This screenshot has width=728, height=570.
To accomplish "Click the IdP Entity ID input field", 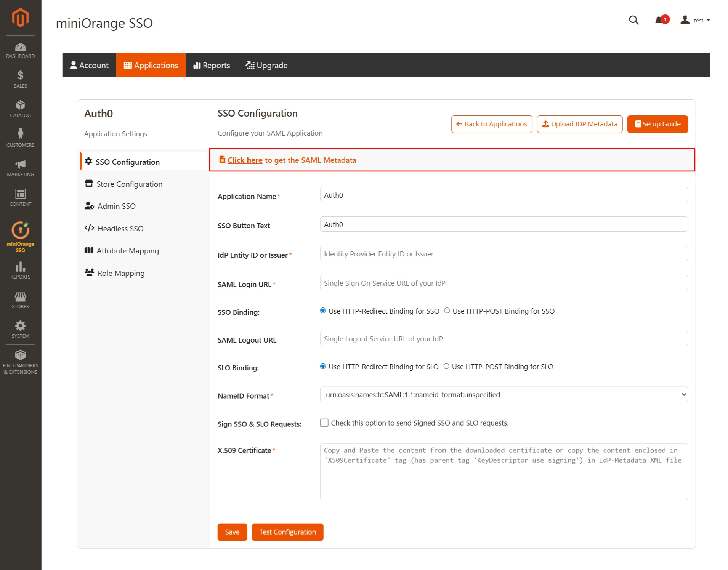I will pos(503,253).
